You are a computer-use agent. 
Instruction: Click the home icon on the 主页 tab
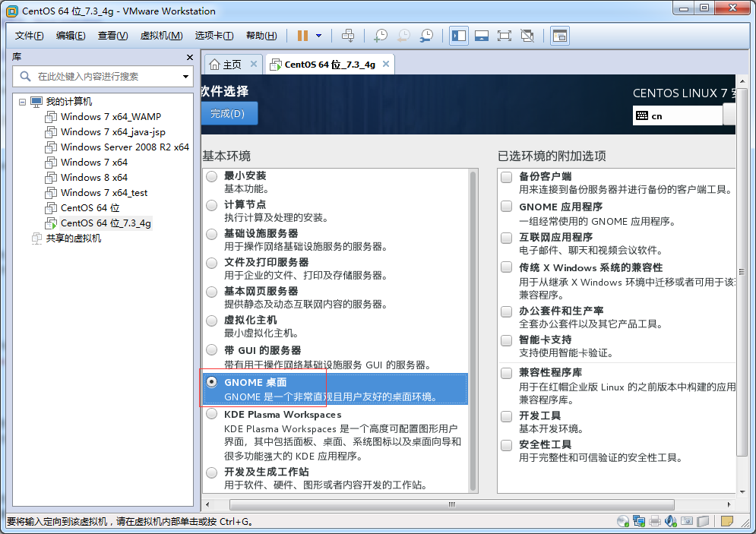(214, 64)
